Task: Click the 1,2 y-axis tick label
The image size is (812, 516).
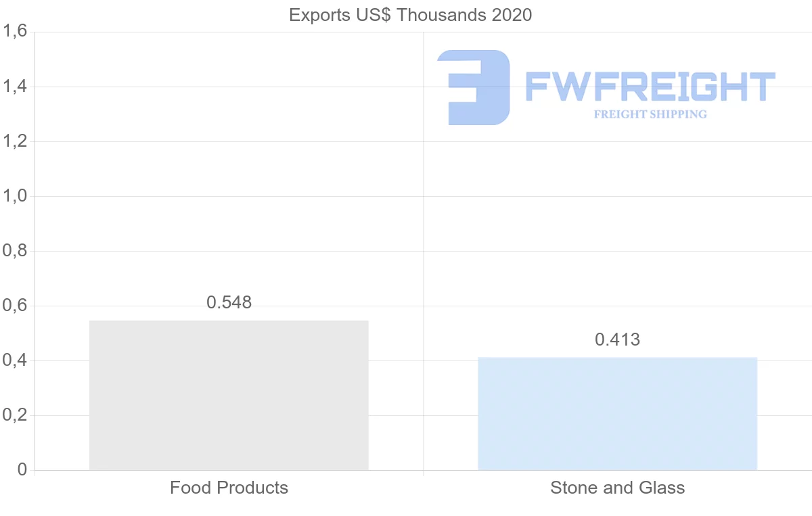Action: click(14, 141)
